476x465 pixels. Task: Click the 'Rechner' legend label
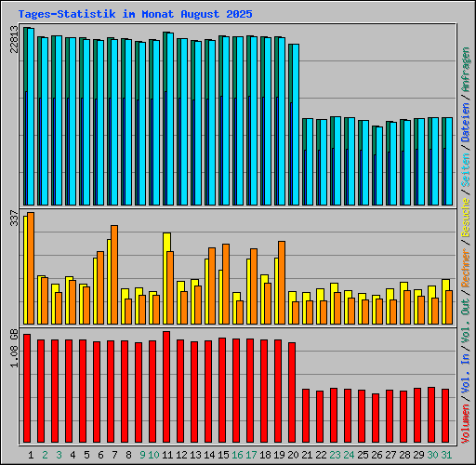point(466,268)
